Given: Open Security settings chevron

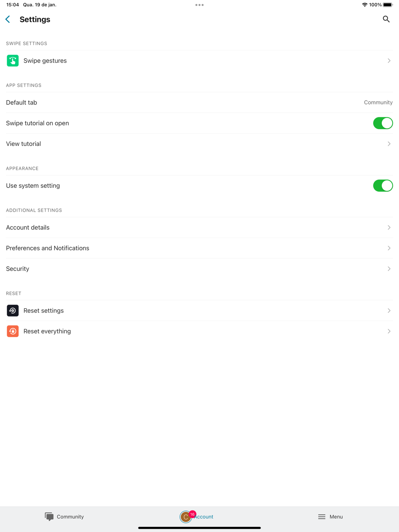Looking at the screenshot, I should tap(389, 269).
